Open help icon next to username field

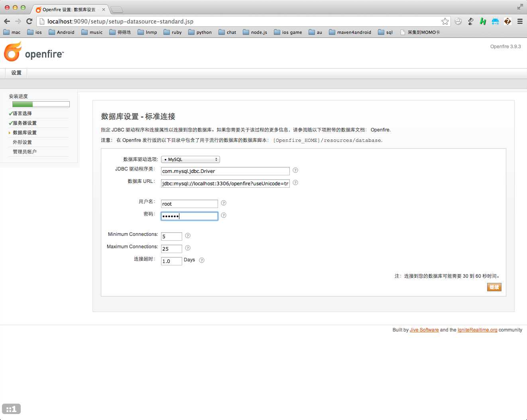[x=224, y=203]
